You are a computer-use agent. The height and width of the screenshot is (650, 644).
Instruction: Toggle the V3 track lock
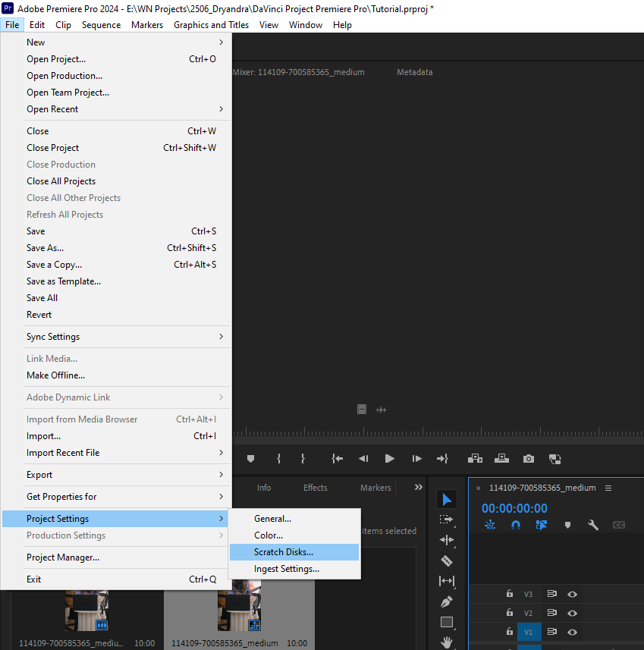pos(510,594)
